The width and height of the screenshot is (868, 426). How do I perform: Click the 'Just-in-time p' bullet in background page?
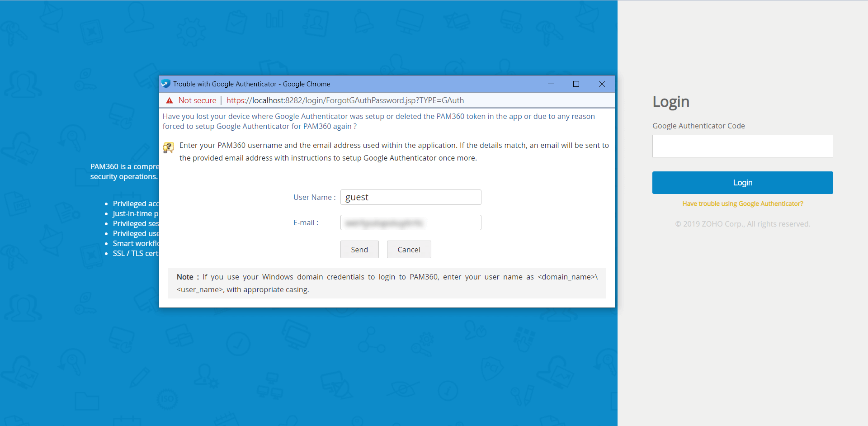point(136,214)
